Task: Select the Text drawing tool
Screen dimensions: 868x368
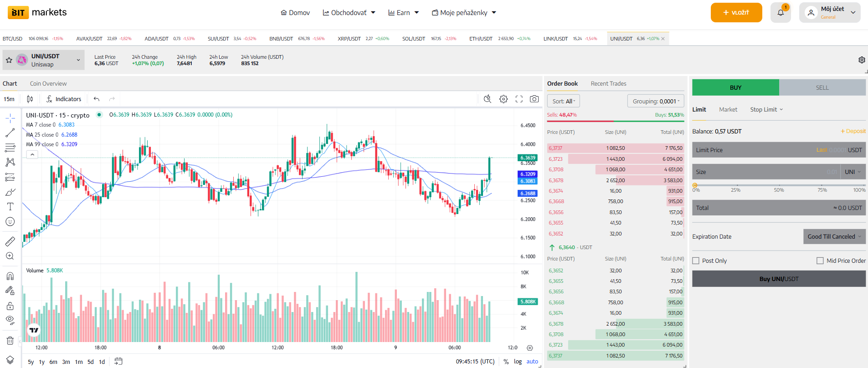Action: click(10, 207)
